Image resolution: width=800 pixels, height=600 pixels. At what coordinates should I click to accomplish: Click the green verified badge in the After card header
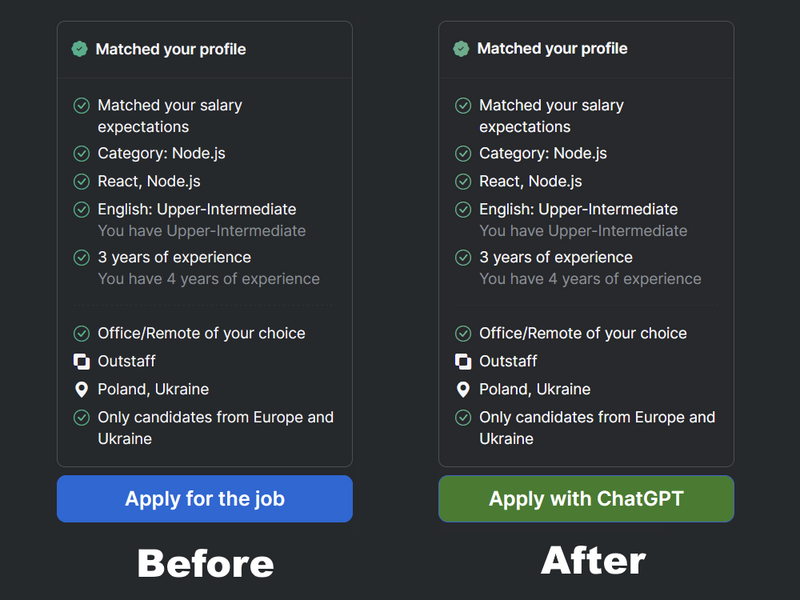[461, 48]
